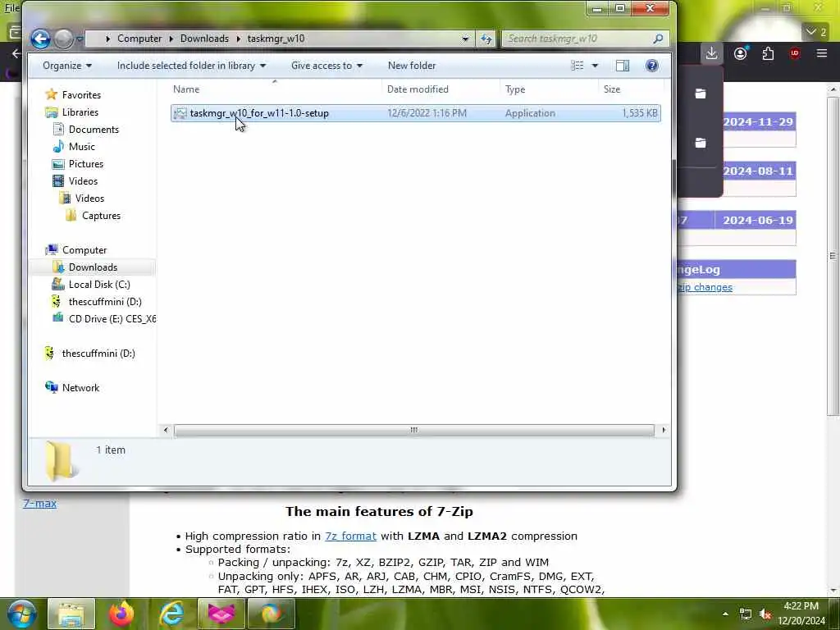
Task: Click the muted volume tray icon
Action: click(x=765, y=614)
